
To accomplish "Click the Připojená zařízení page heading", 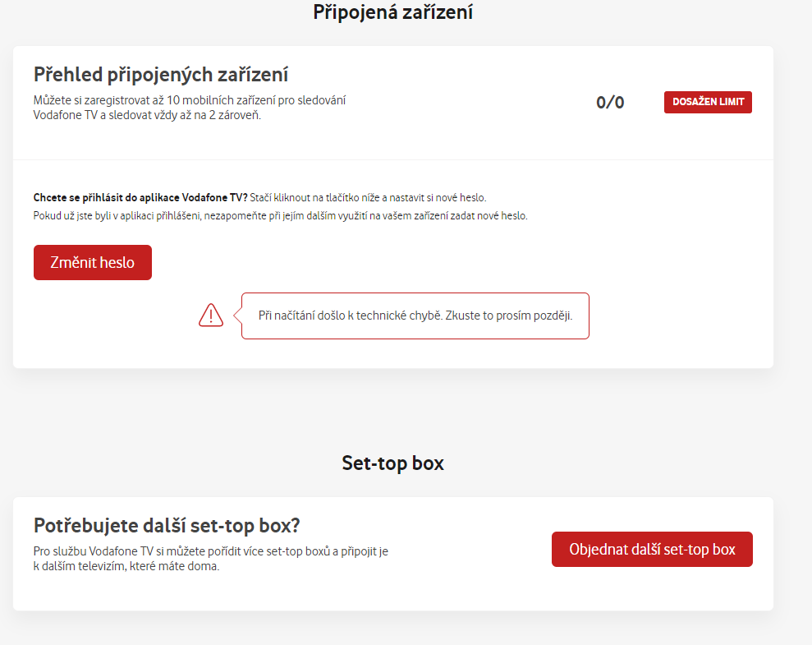I will click(x=393, y=12).
